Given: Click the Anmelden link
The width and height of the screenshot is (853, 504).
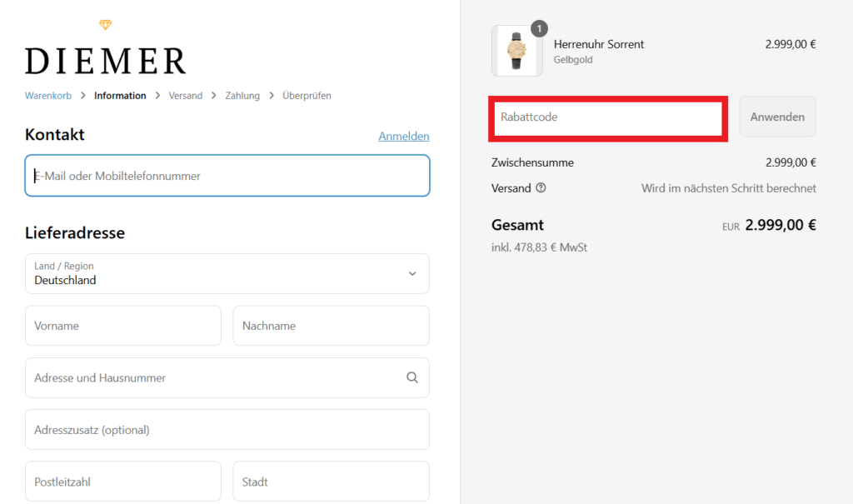Looking at the screenshot, I should (x=403, y=136).
